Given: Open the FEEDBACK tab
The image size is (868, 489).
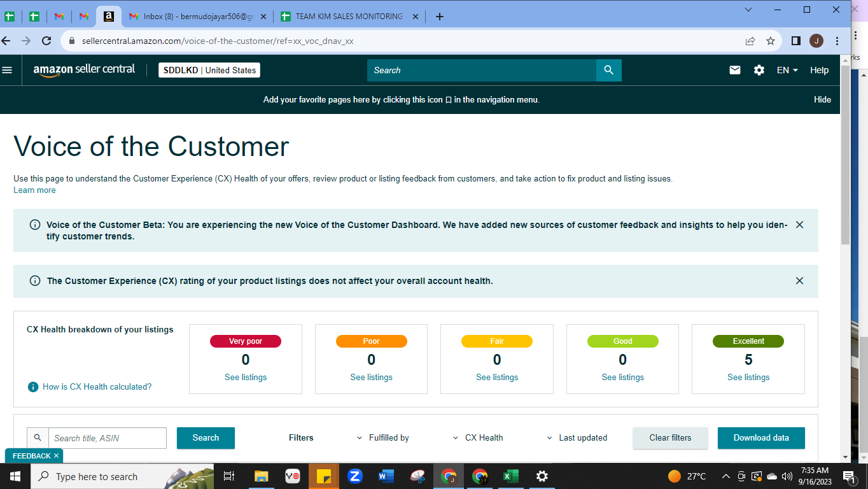Looking at the screenshot, I should [x=31, y=456].
